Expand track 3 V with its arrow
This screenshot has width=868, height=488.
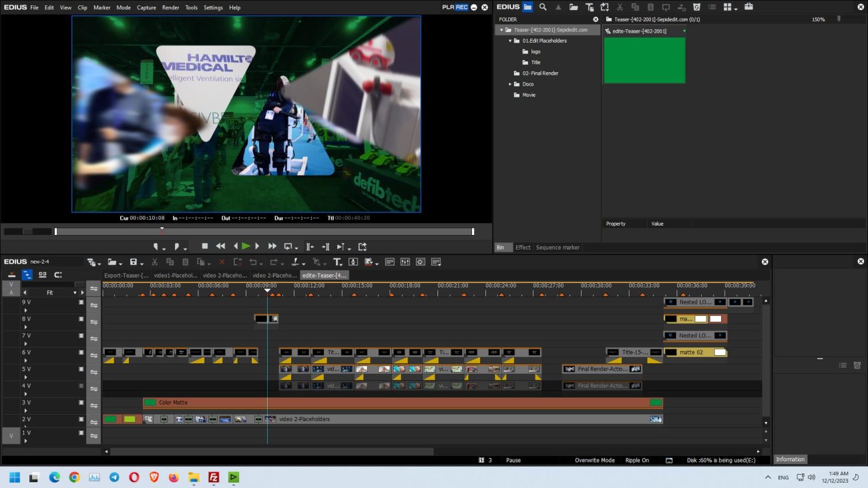coord(25,411)
